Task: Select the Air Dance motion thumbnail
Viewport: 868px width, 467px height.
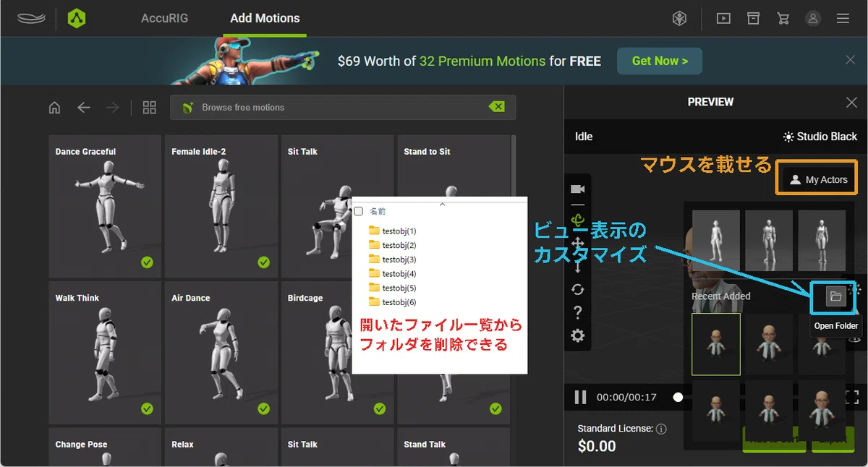Action: click(x=221, y=353)
